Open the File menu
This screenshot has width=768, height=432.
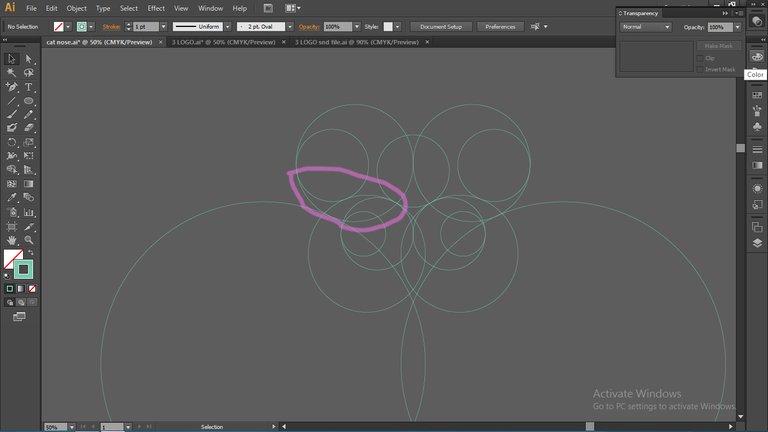[31, 8]
